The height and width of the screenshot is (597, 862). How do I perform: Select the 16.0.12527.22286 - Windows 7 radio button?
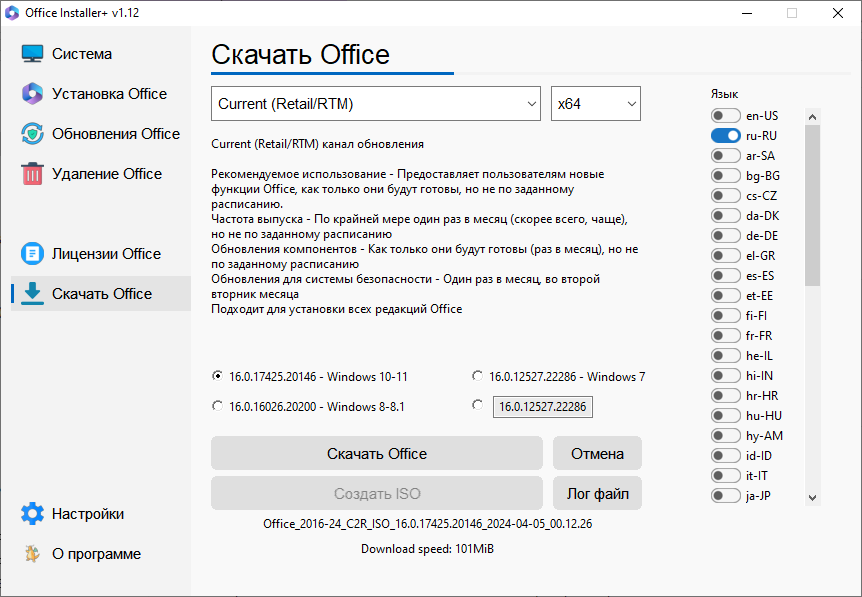tap(478, 377)
